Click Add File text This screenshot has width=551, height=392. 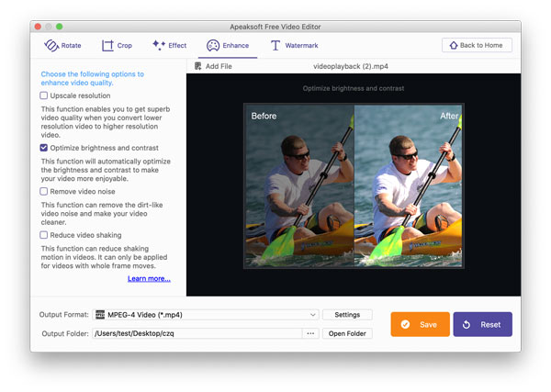(219, 66)
